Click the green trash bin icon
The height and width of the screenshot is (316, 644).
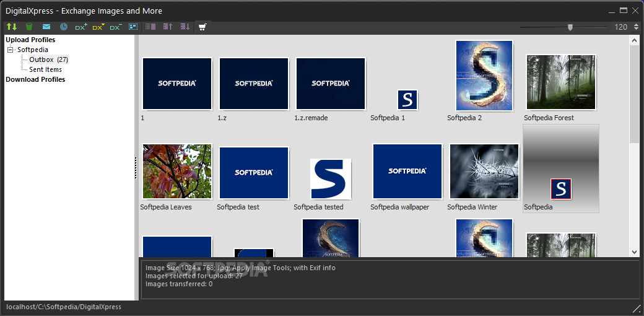coord(28,27)
